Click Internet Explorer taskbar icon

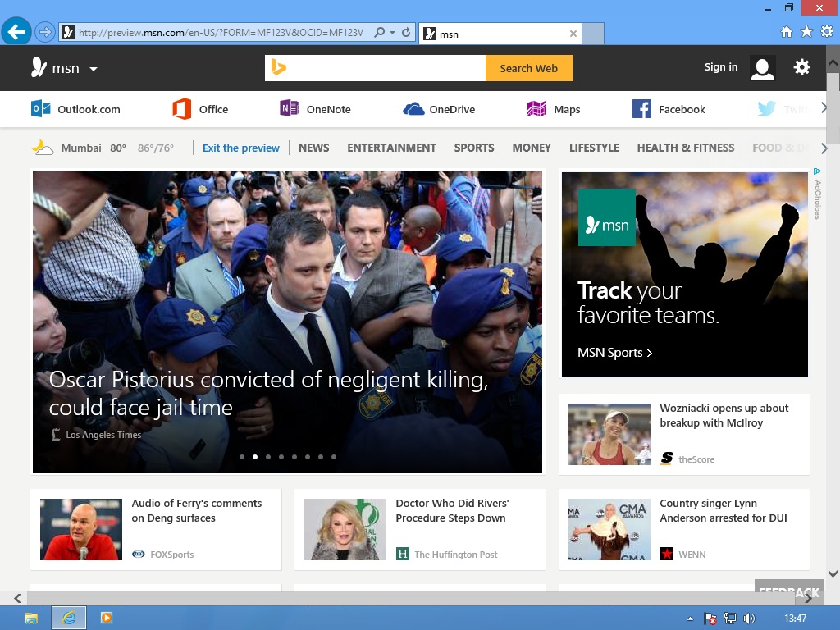pos(69,619)
